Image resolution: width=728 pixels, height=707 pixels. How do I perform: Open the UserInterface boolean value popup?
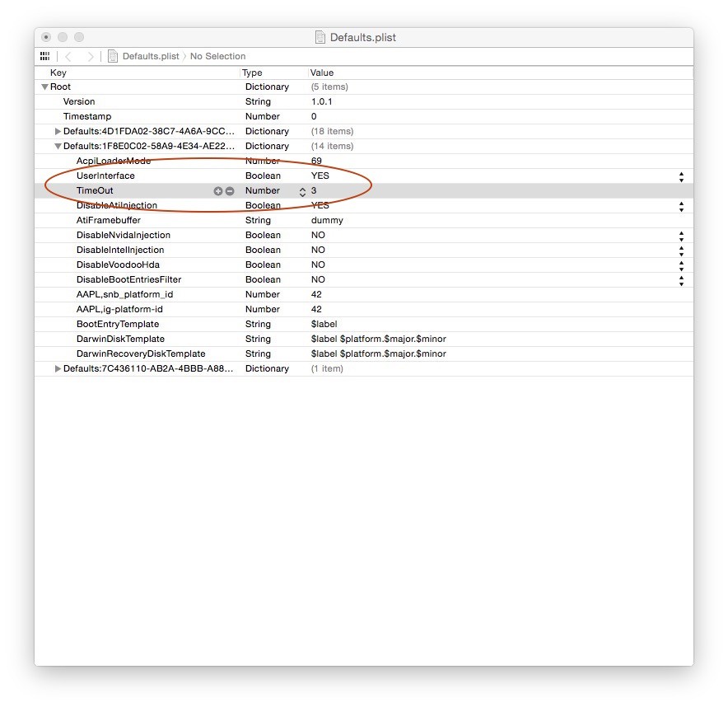tap(681, 177)
